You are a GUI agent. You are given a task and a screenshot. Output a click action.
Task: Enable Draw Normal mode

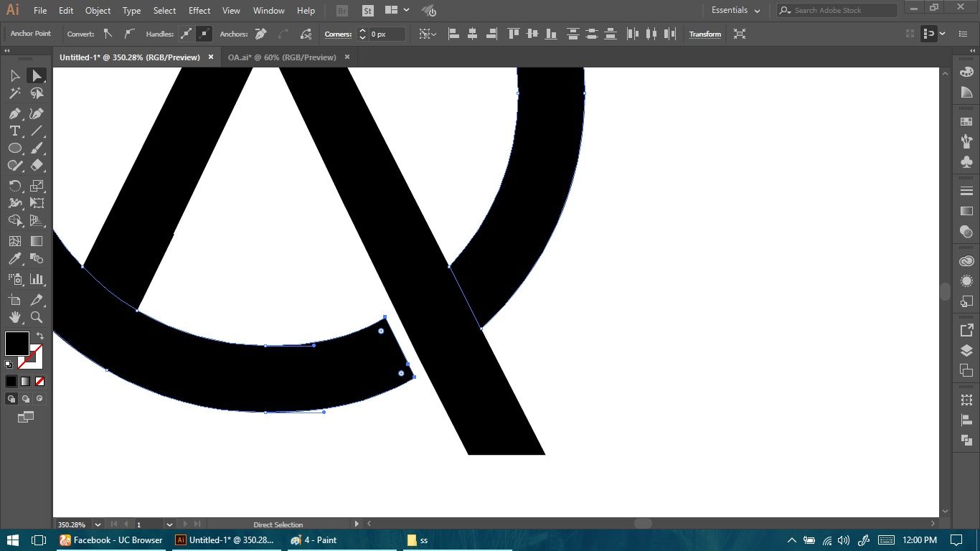(x=11, y=399)
